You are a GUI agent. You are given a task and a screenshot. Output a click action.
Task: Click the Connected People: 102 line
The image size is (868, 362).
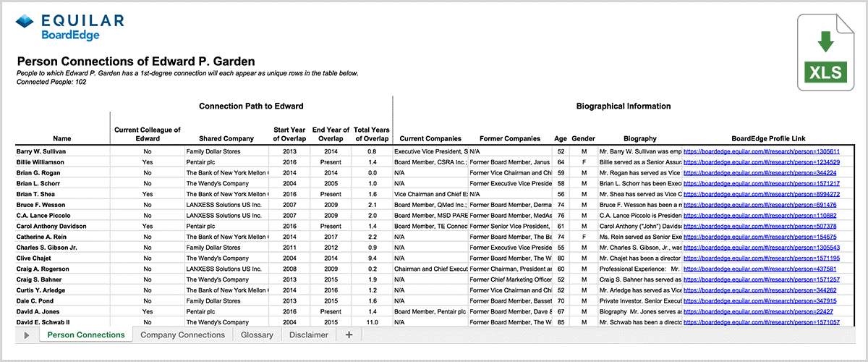pyautogui.click(x=50, y=82)
